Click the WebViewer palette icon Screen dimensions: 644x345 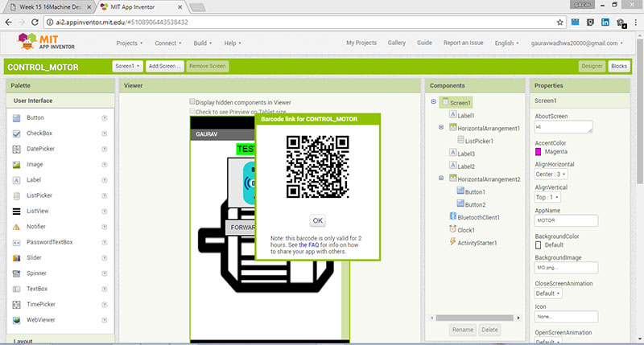pos(16,320)
